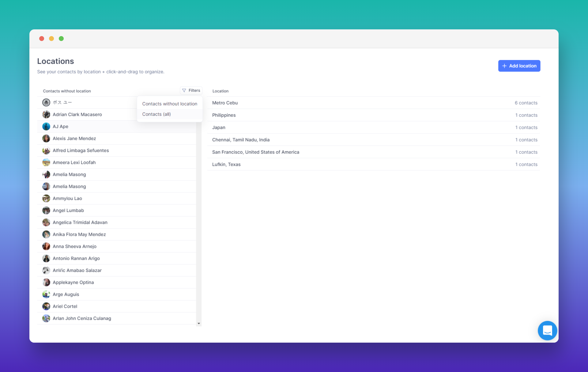Select contact name Angel Lumbab
The height and width of the screenshot is (372, 588).
pos(68,210)
